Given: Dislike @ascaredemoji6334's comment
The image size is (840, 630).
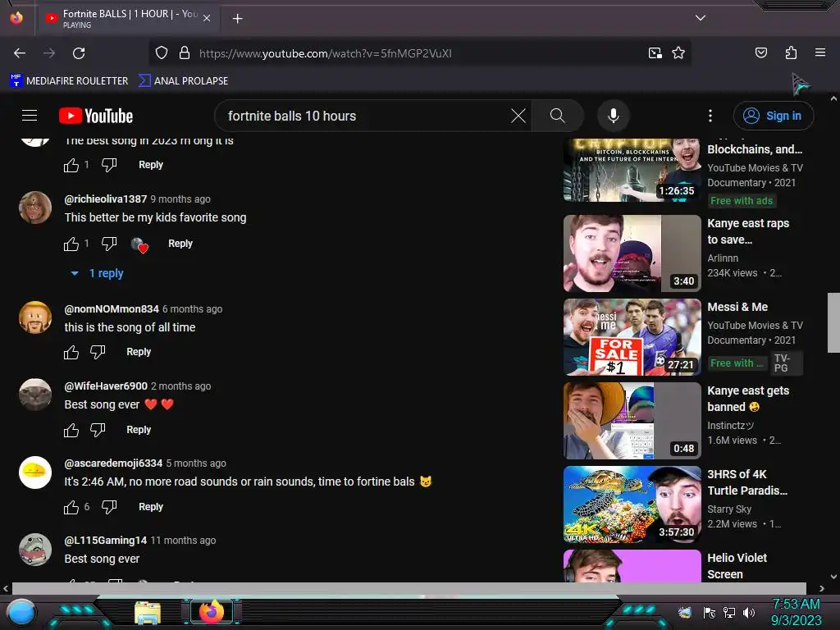Looking at the screenshot, I should point(109,507).
